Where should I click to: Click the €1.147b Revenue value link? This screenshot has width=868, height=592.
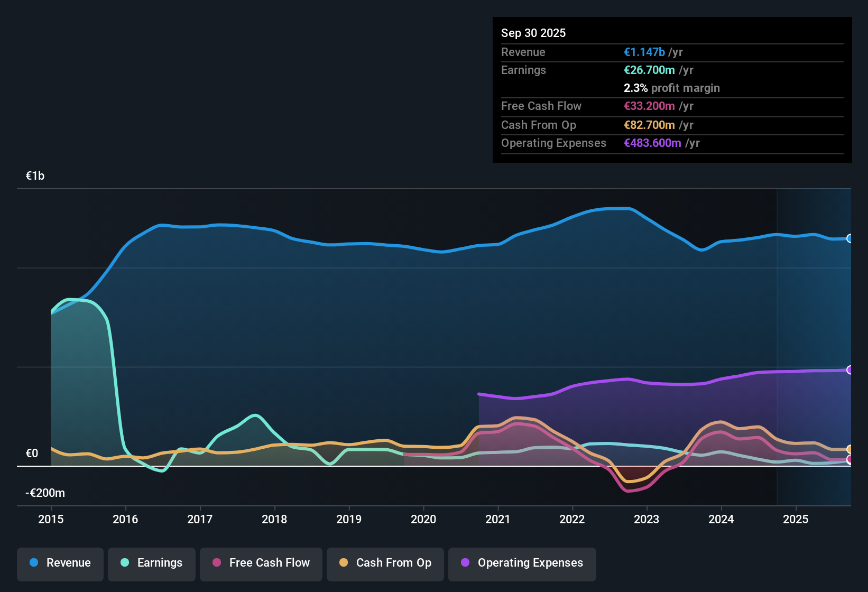[644, 52]
